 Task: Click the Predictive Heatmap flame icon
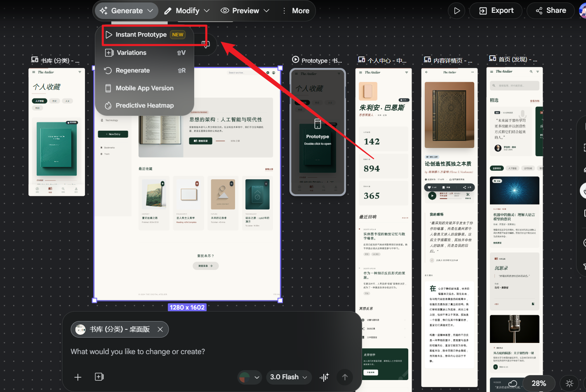108,106
